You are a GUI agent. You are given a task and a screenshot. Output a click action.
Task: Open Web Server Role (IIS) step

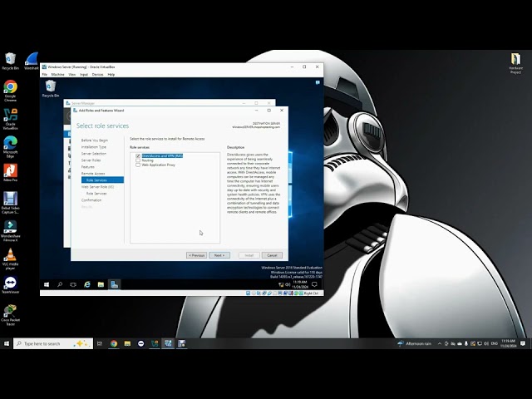pos(97,186)
